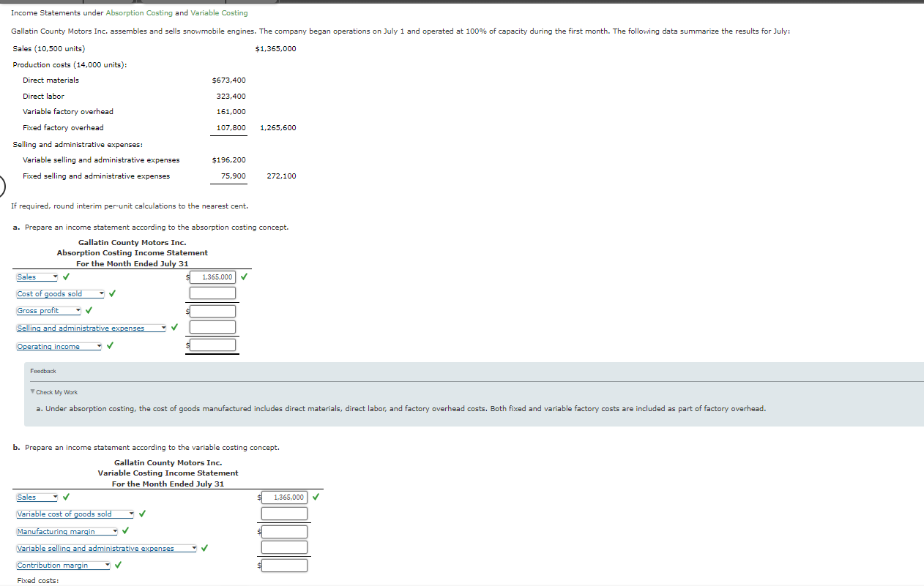Click the Variable cost of goods sold amount field
This screenshot has width=924, height=586.
(284, 514)
